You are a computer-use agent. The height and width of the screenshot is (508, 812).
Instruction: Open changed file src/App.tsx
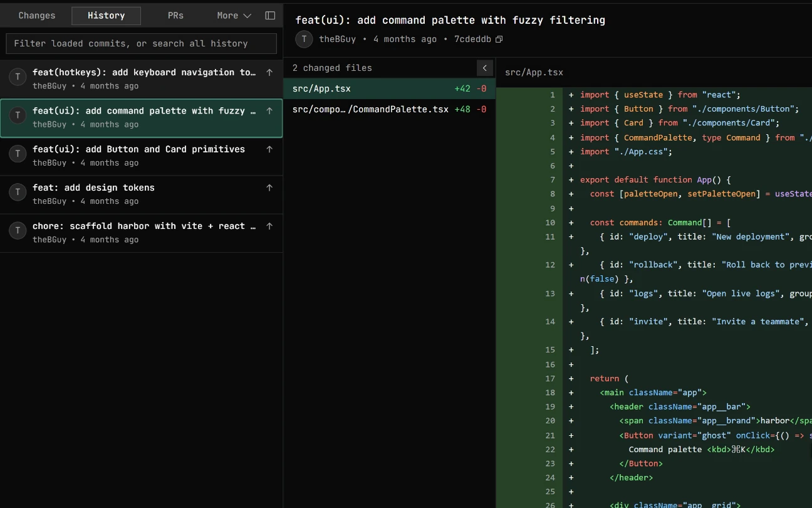(x=389, y=88)
